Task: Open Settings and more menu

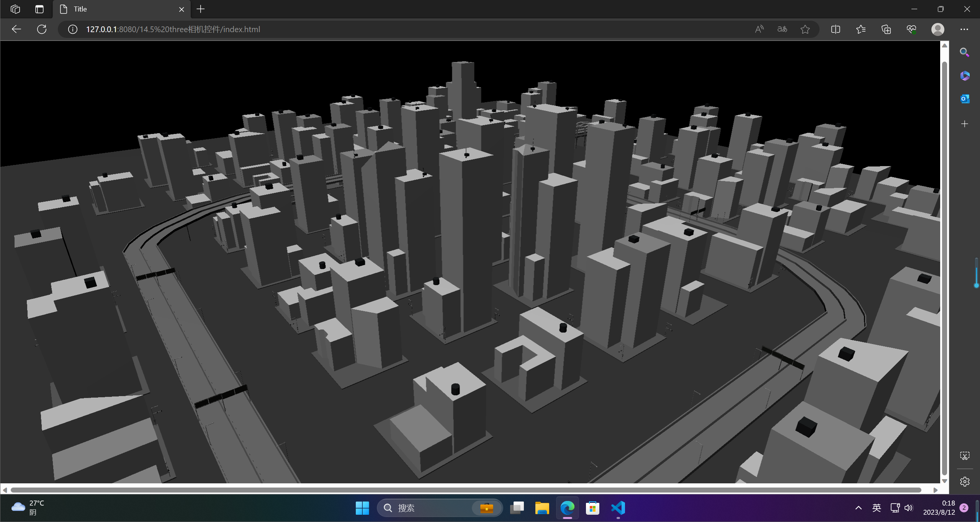Action: coord(964,29)
